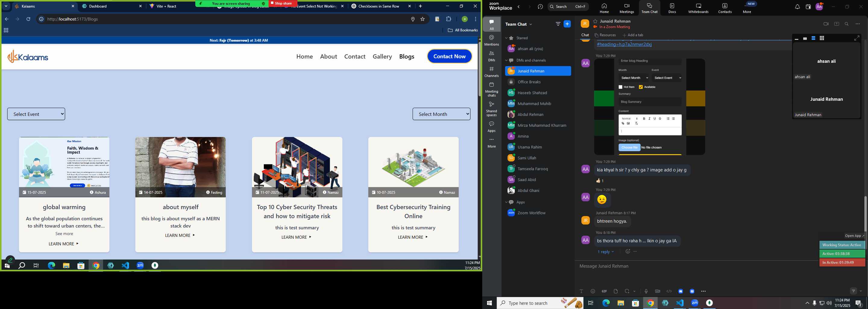Open the send options arrow beside send button
Viewport: 868px width, 309px height.
point(861,291)
